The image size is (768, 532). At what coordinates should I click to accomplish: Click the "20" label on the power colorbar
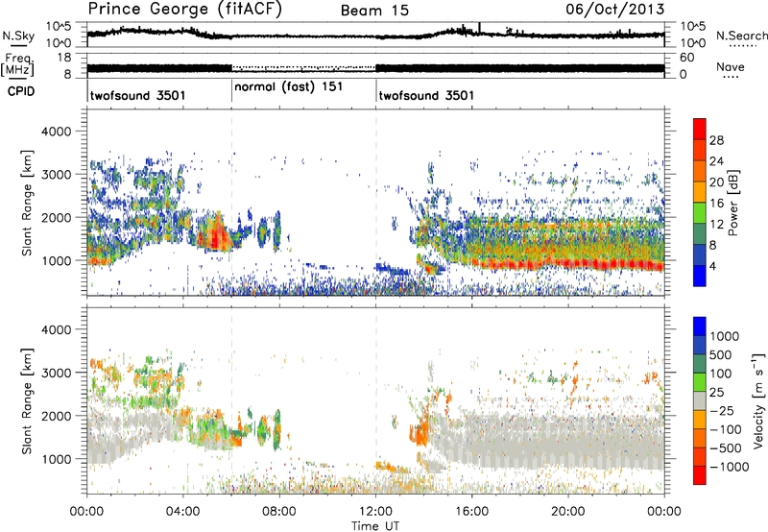[x=716, y=182]
